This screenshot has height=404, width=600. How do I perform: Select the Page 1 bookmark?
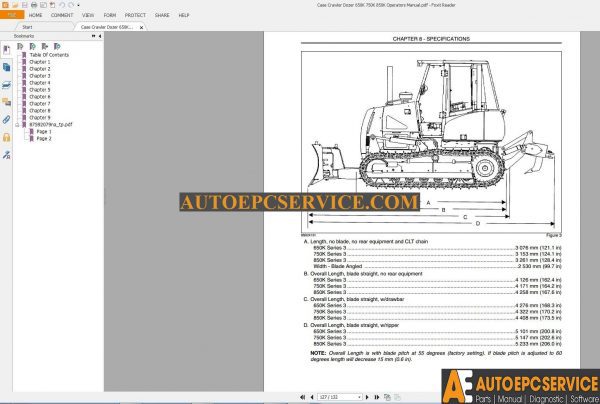(x=44, y=132)
